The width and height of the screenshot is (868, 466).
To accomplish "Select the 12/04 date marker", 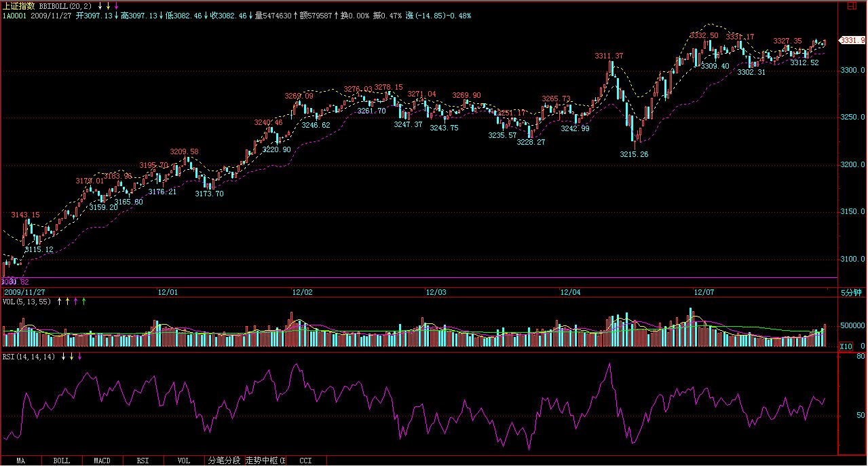I will click(571, 293).
